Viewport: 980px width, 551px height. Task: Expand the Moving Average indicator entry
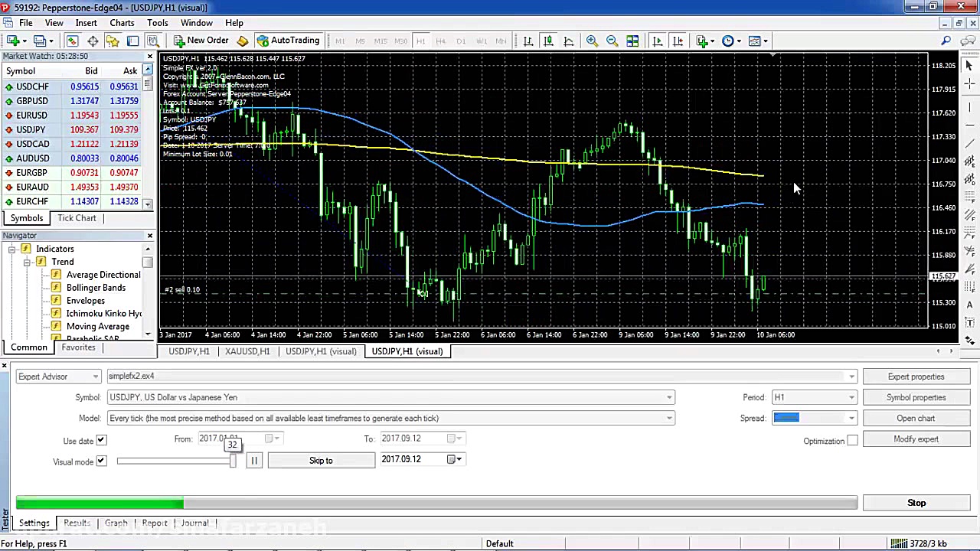(x=98, y=326)
